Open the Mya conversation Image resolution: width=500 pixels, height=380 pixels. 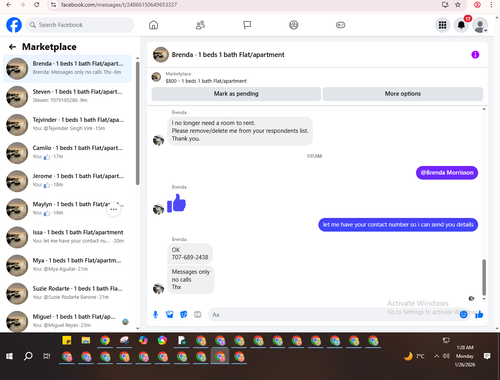[x=67, y=265]
